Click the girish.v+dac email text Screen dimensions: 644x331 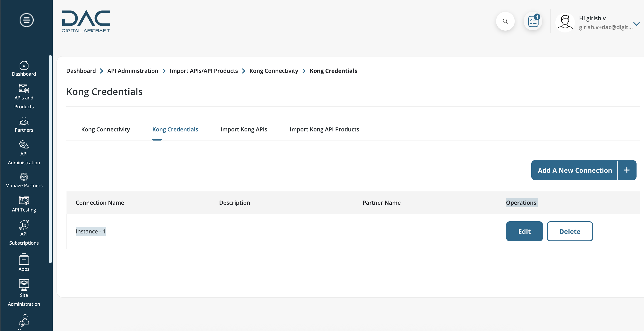pos(605,27)
